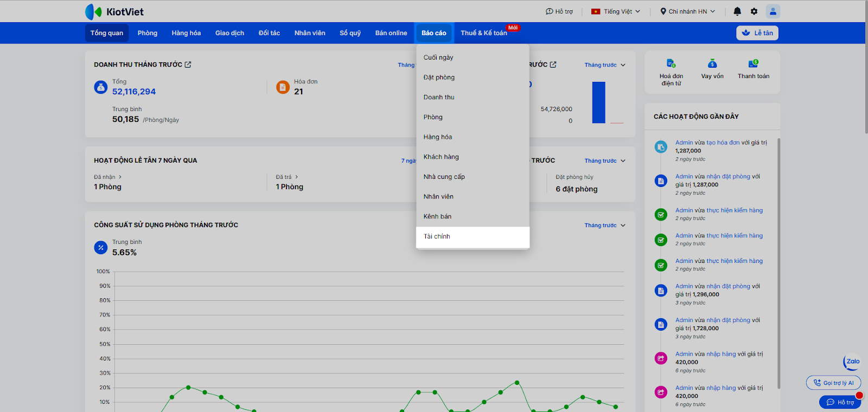Expand the Đã trả chevron
The height and width of the screenshot is (412, 868).
pyautogui.click(x=296, y=177)
